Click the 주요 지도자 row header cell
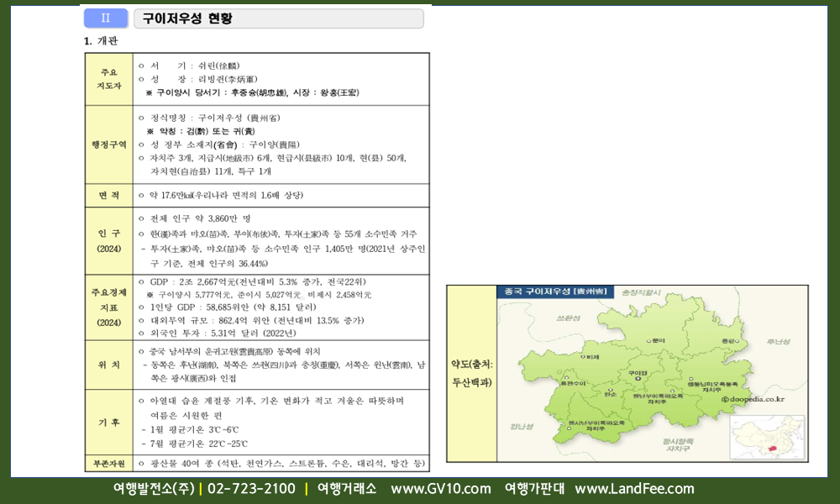Screen dimensions: 840x504 click(x=109, y=79)
